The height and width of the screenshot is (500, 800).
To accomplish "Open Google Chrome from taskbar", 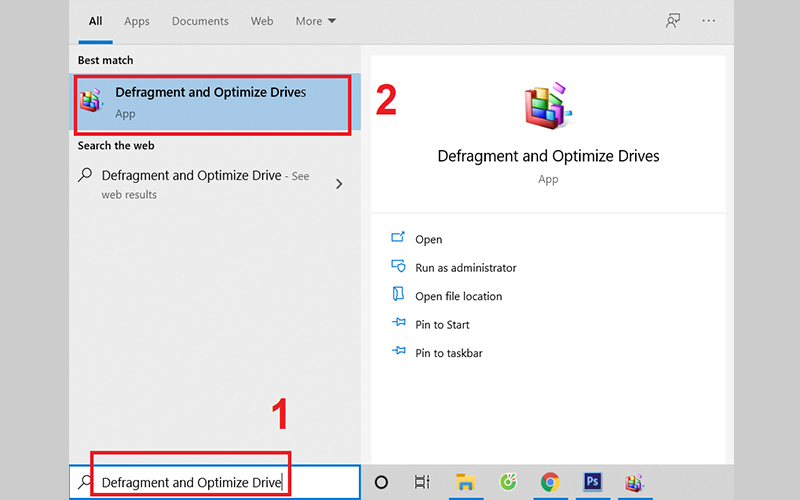I will coord(550,482).
